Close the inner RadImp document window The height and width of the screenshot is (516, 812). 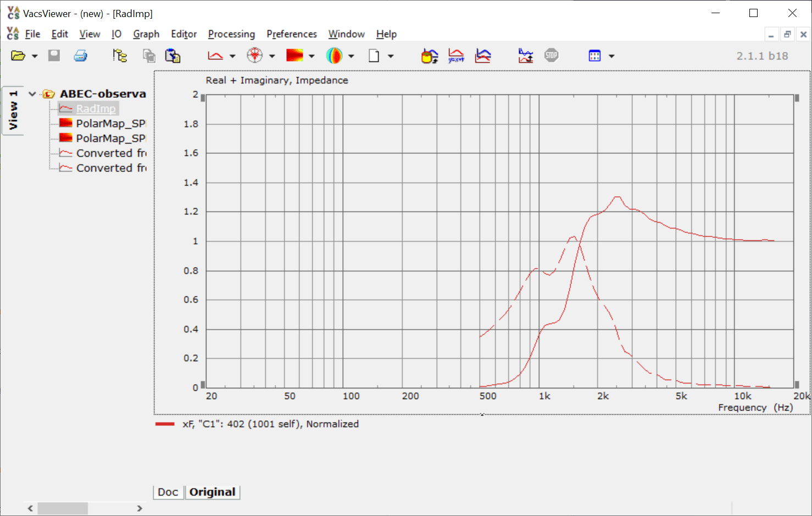(803, 34)
